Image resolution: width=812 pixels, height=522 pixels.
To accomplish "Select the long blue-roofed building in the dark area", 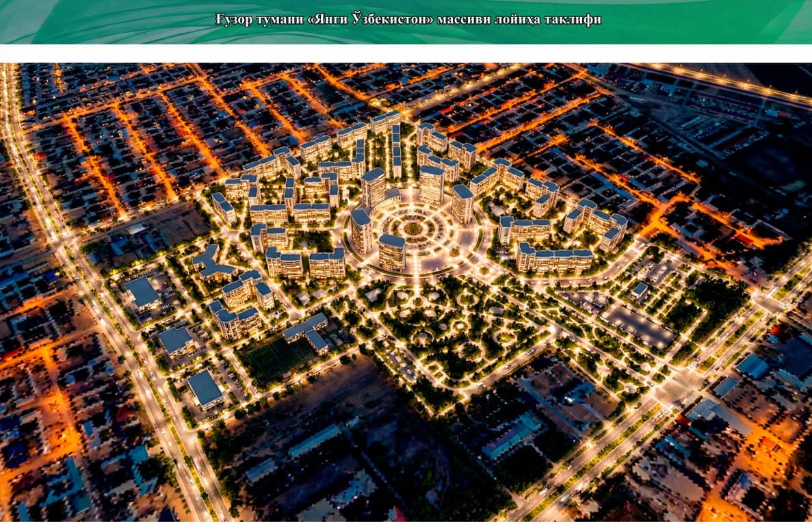I will [x=314, y=441].
